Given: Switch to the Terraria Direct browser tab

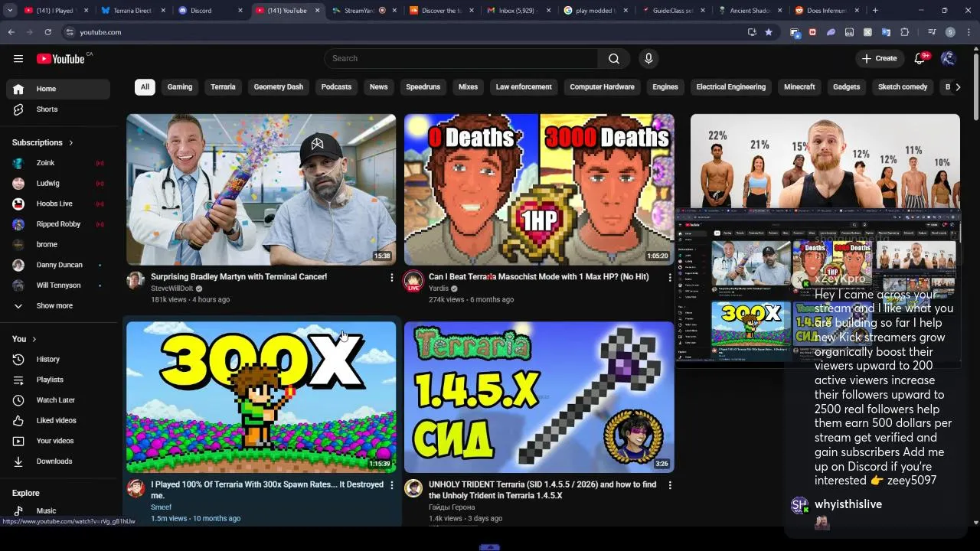Looking at the screenshot, I should tap(132, 11).
